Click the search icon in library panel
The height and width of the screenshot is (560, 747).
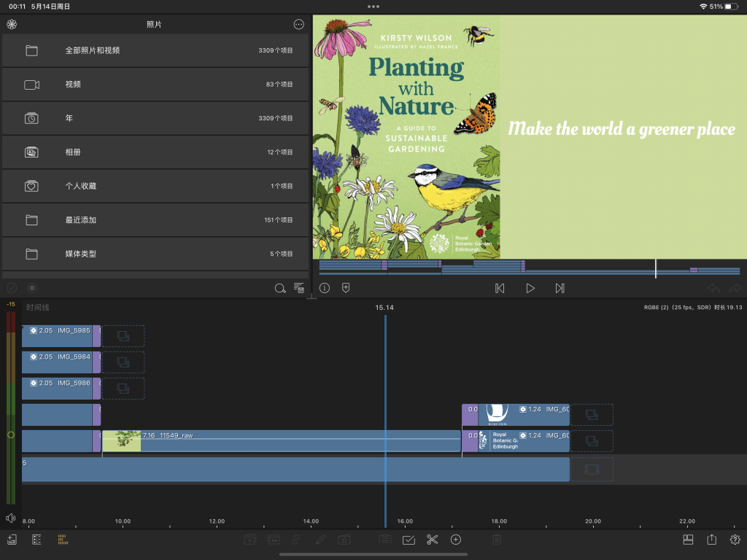[x=280, y=288]
